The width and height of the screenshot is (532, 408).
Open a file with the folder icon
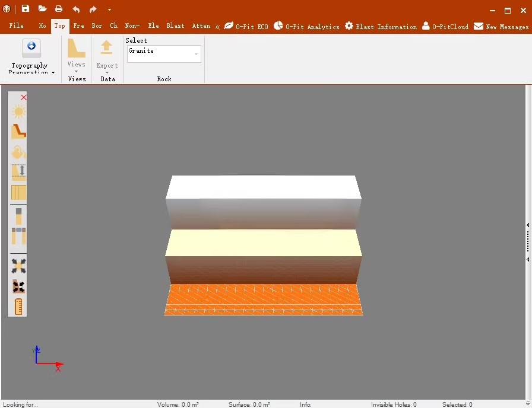pyautogui.click(x=42, y=9)
